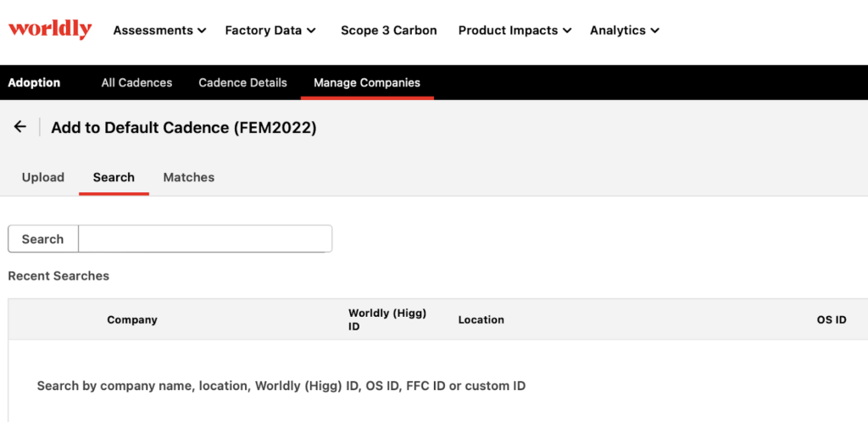Open the Analytics dropdown menu
868x422 pixels.
click(625, 31)
